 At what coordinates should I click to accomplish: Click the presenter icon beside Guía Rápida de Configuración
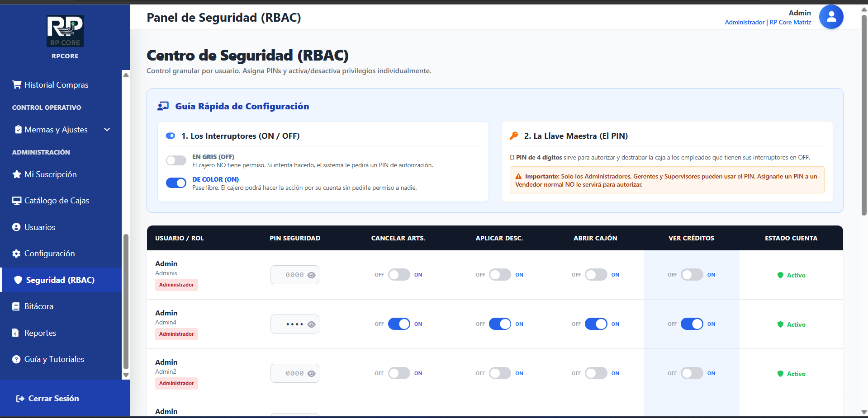click(x=163, y=106)
